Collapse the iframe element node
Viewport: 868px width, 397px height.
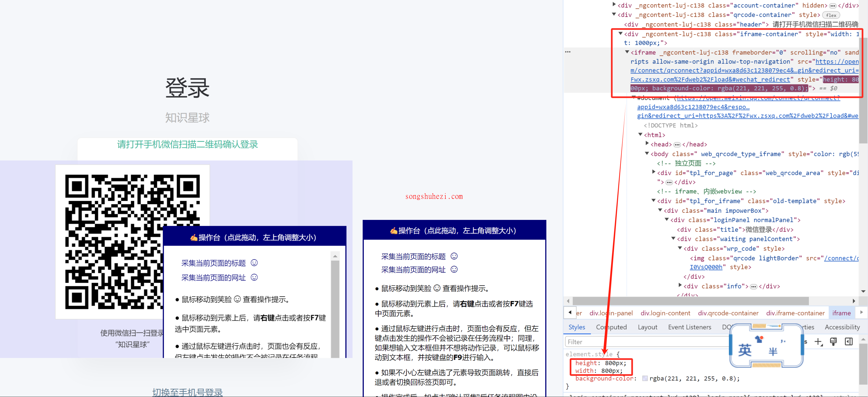tap(627, 52)
